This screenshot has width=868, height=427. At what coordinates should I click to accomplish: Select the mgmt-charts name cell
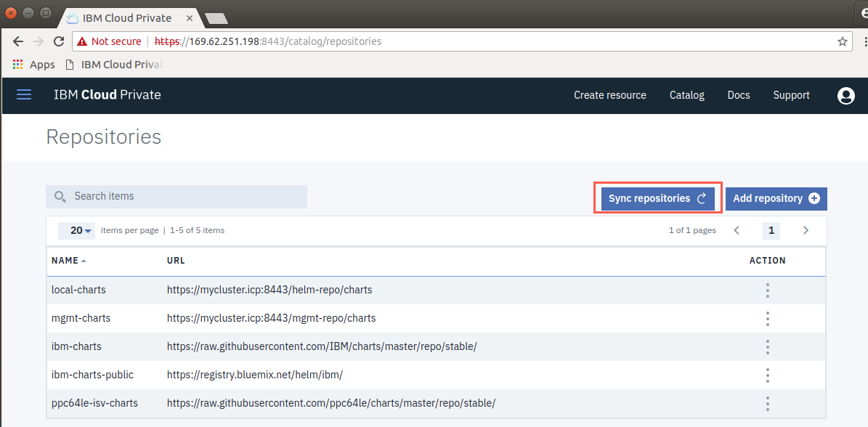(81, 319)
